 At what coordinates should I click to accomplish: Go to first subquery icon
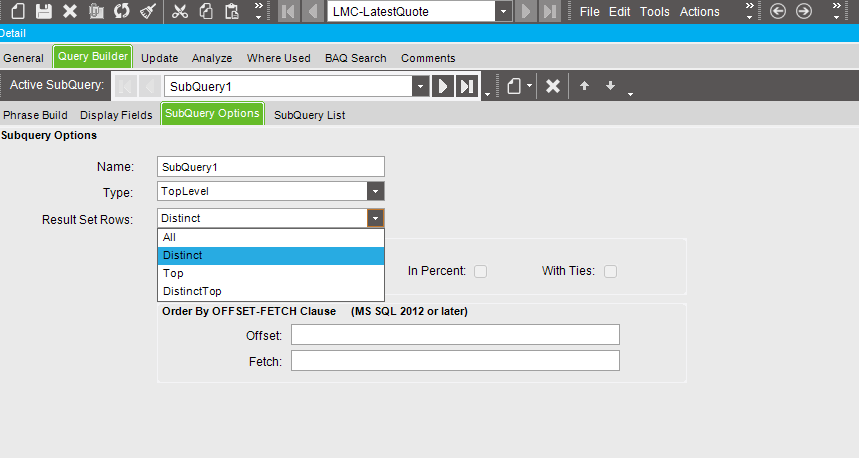(125, 86)
